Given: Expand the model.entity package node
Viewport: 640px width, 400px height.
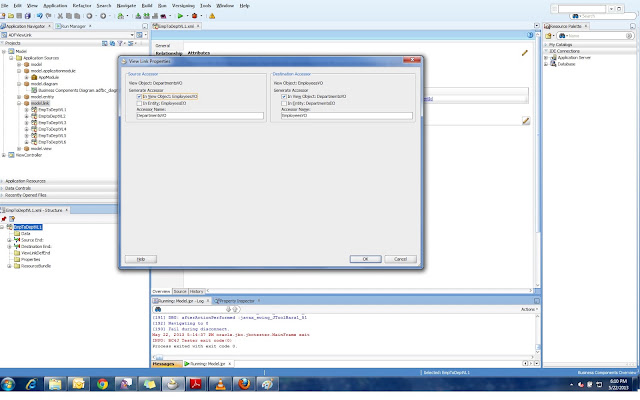Looking at the screenshot, I should [x=19, y=97].
